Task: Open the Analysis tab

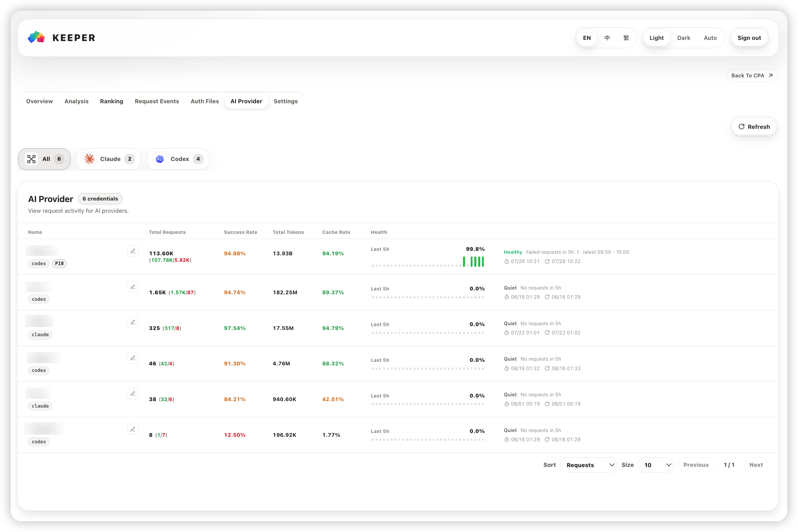Action: click(x=76, y=101)
